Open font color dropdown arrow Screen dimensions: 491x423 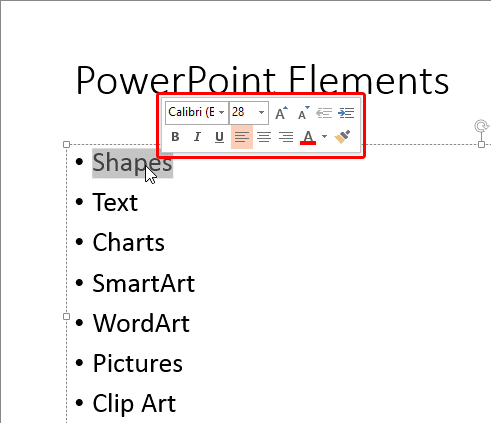[324, 136]
